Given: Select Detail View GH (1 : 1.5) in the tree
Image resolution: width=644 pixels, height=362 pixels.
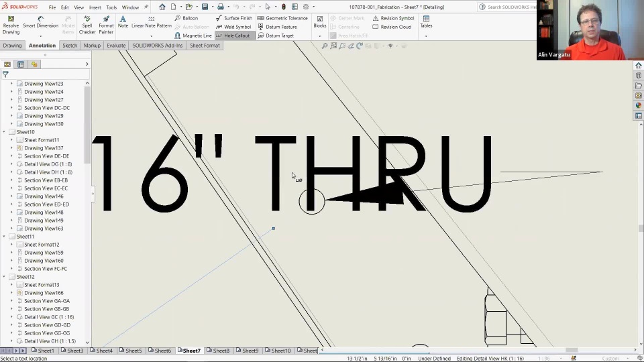Looking at the screenshot, I should (50, 341).
